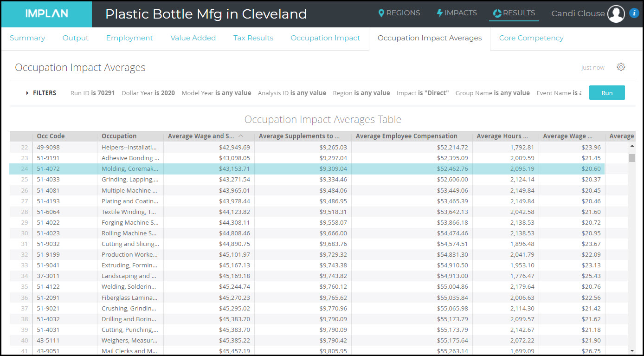Click compensation value $54,913.00
Screen dimensions: 644x356
click(452, 276)
